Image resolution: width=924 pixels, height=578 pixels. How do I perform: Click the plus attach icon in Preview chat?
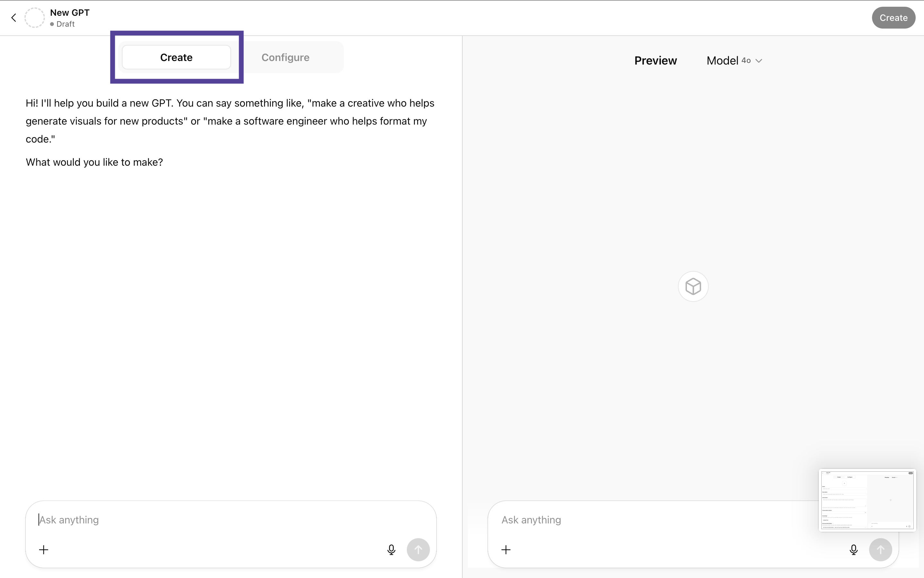pos(506,550)
